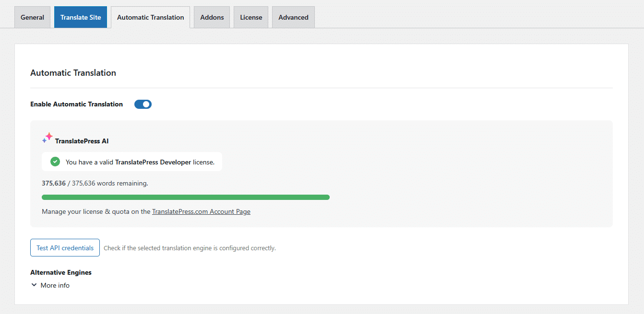Click the Automatic Translation section heading
The image size is (644, 314).
[73, 73]
